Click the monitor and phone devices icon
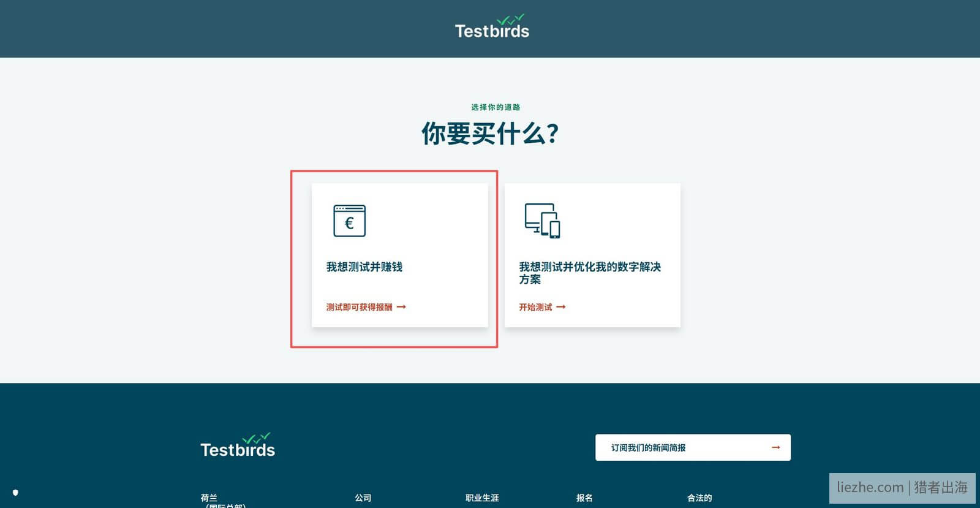This screenshot has height=508, width=980. [x=542, y=221]
